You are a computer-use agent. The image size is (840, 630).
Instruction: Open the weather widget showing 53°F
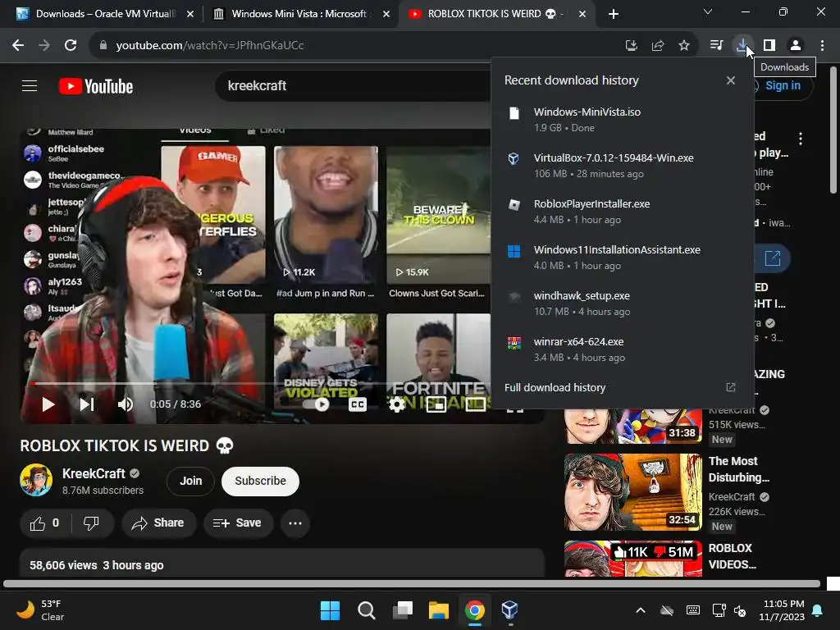[40, 610]
